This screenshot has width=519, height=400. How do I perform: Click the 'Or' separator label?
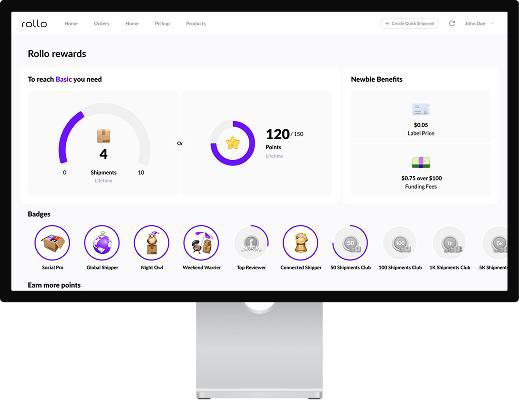point(180,143)
